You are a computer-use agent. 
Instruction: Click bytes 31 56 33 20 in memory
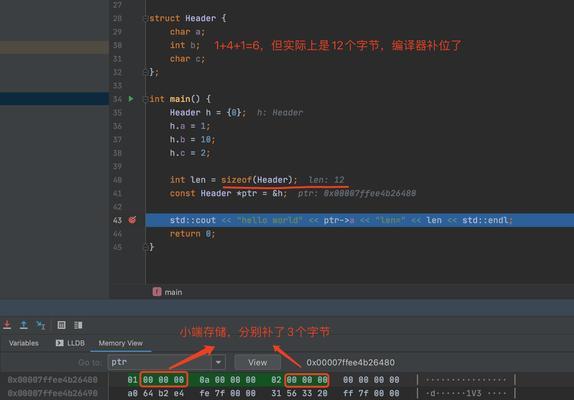click(299, 393)
